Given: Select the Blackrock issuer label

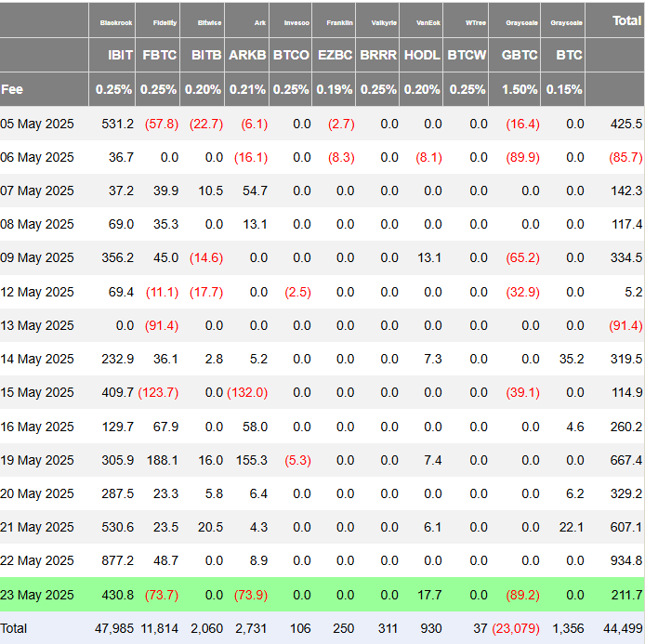Looking at the screenshot, I should click(116, 22).
